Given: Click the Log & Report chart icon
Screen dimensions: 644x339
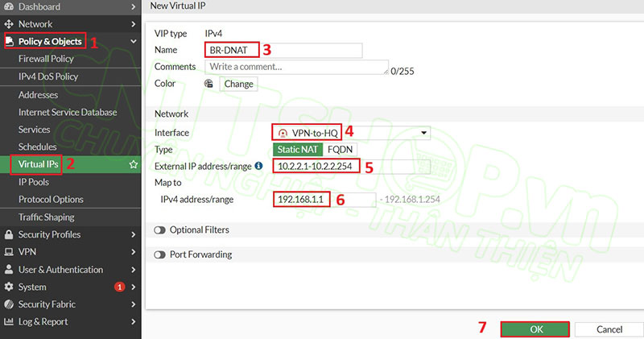Looking at the screenshot, I should pyautogui.click(x=9, y=322).
